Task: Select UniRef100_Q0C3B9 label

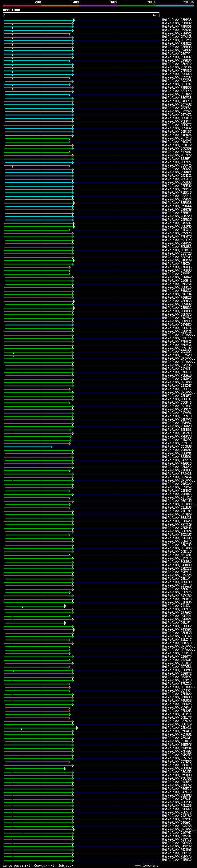Action: pos(177,149)
